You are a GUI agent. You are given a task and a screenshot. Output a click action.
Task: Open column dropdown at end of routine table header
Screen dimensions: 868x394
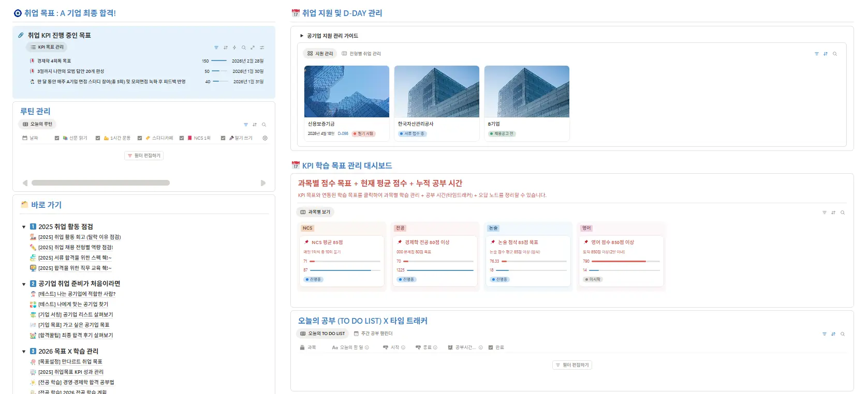tap(265, 138)
